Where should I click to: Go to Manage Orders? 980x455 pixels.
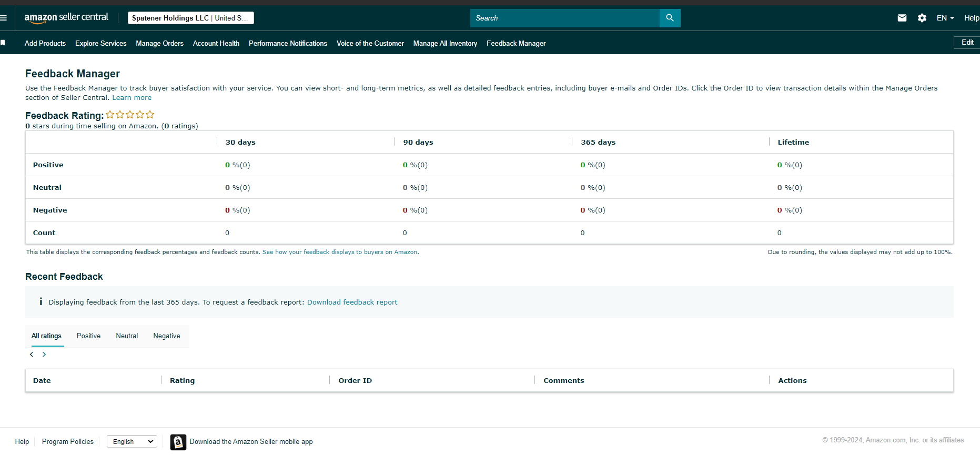[x=160, y=43]
